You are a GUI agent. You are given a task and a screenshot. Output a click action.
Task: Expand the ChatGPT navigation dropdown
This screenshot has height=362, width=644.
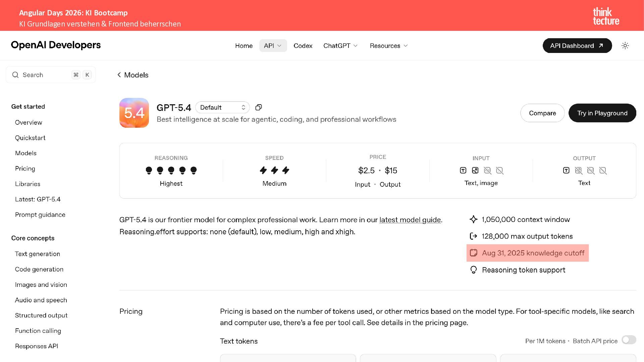coord(340,46)
